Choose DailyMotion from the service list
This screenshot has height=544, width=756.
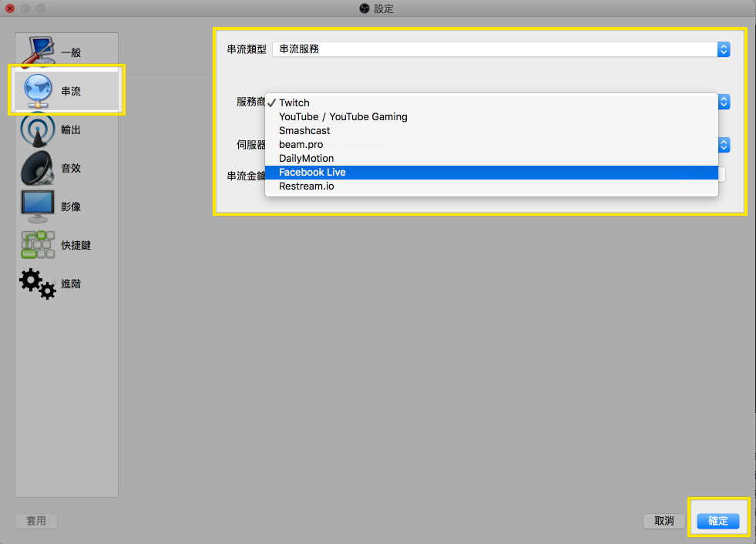[492, 159]
